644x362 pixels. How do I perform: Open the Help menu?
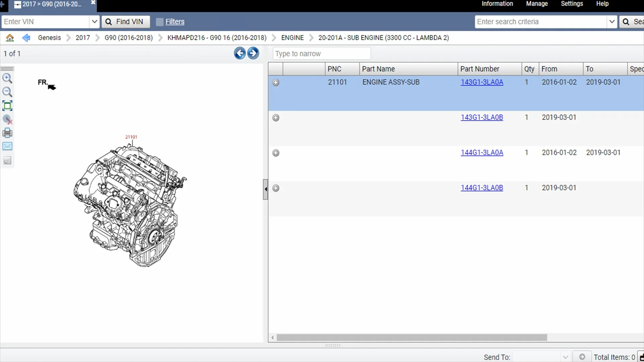pos(602,4)
